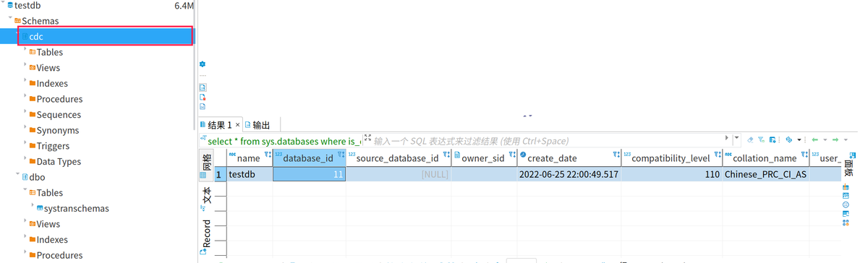Expand the cdc Views folder
Viewport: 868px width, 263px height.
(x=25, y=66)
